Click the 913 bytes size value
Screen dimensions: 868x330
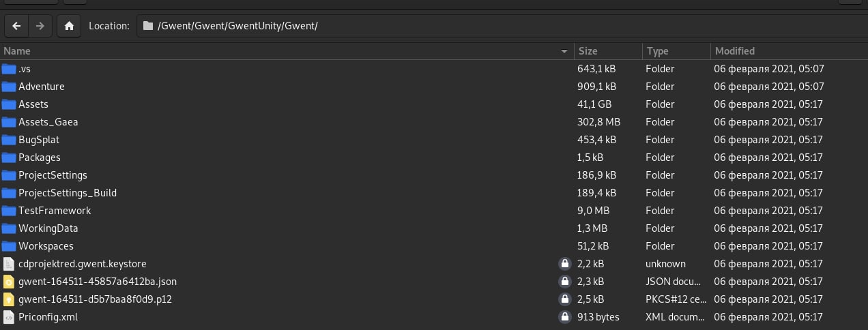[598, 317]
